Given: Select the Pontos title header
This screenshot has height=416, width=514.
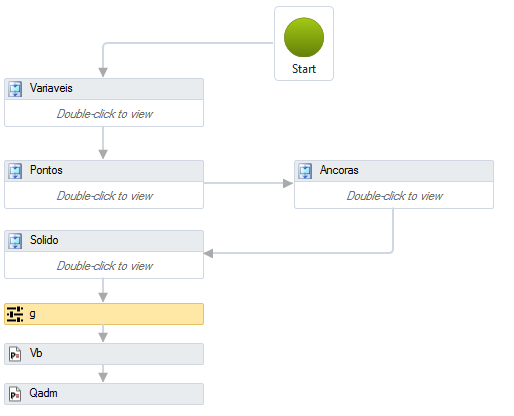Looking at the screenshot, I should tap(104, 171).
